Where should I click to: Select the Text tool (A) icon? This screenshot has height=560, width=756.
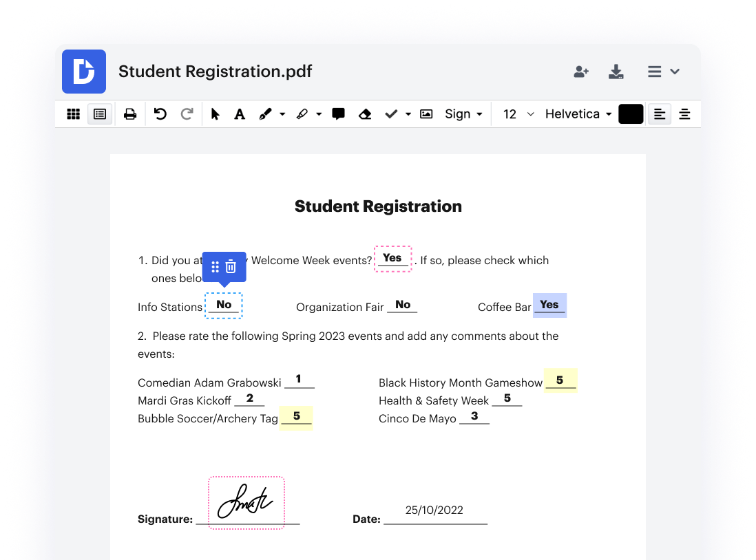coord(239,114)
